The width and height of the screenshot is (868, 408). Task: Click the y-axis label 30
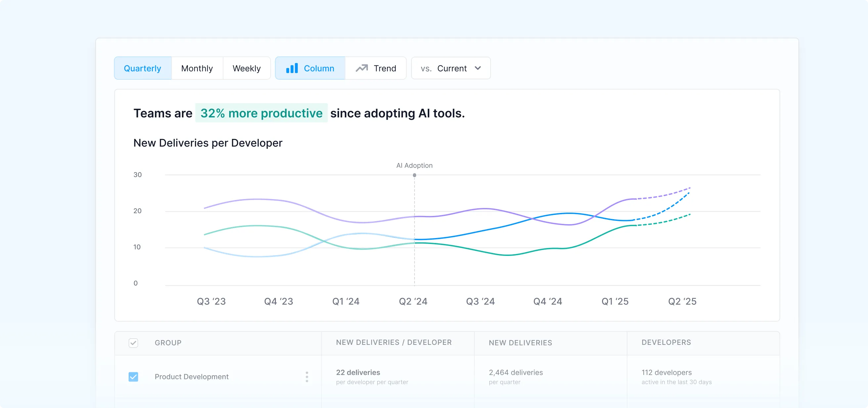(x=138, y=175)
